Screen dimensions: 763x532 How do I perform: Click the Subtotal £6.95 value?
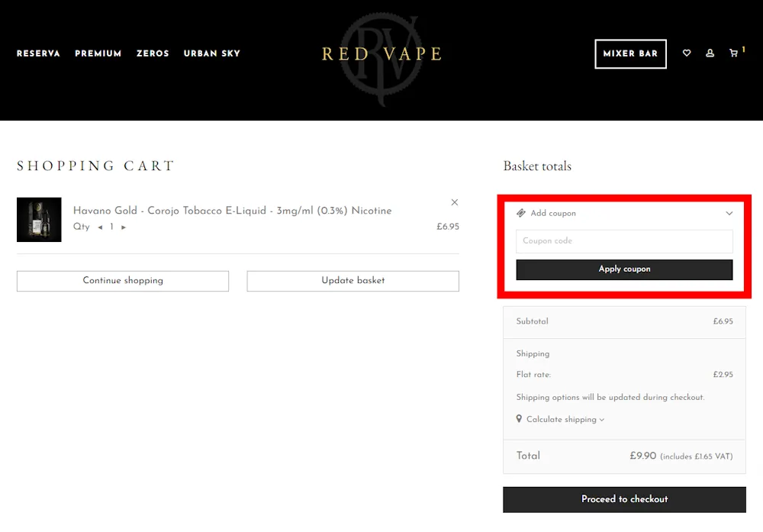[x=723, y=321]
